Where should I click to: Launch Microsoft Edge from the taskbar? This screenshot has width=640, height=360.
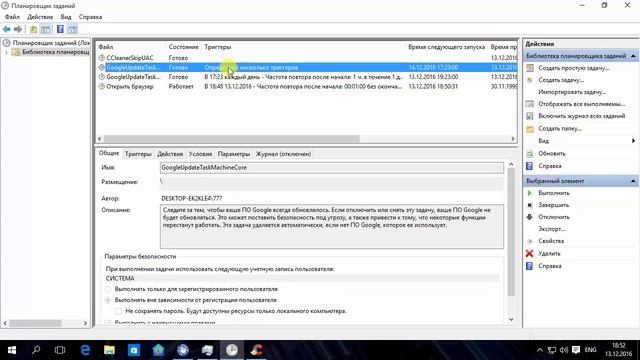click(x=85, y=350)
